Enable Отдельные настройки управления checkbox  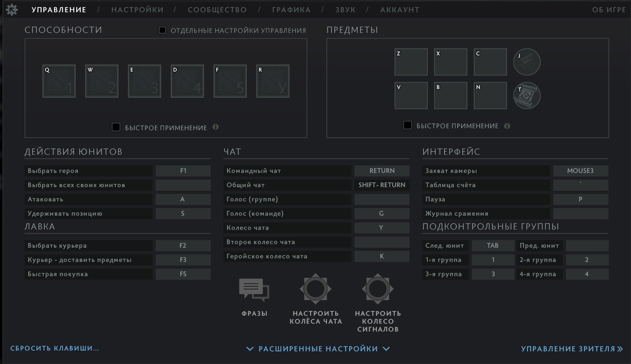[162, 30]
